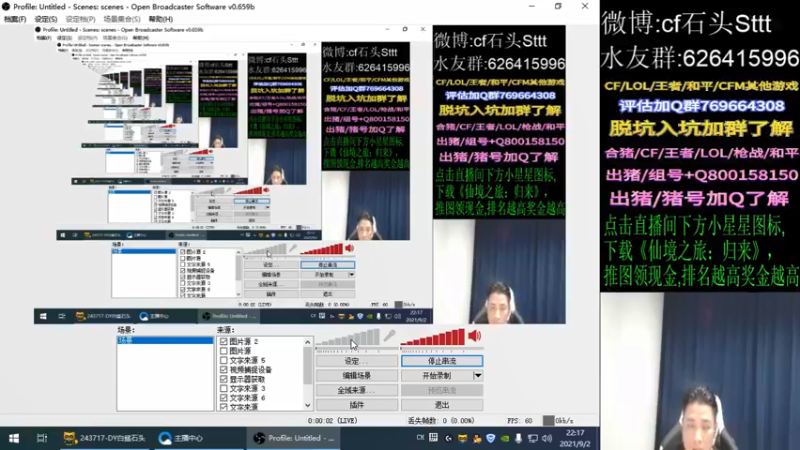Image resolution: width=800 pixels, height=450 pixels.
Task: Click the 退出 exit button
Action: tap(442, 405)
